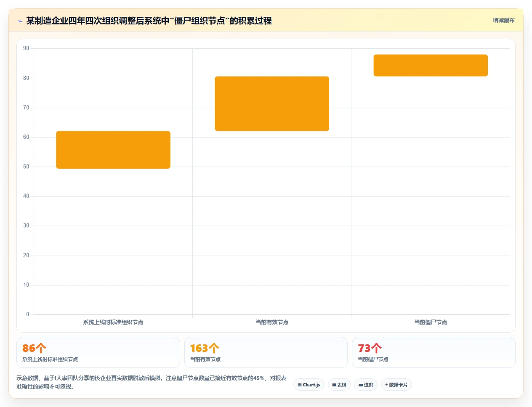
Task: Click the 增减瀑布 badge
Action: pyautogui.click(x=503, y=20)
